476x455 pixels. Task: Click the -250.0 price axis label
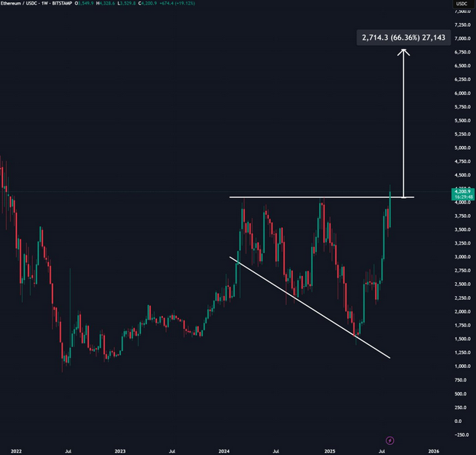point(461,435)
